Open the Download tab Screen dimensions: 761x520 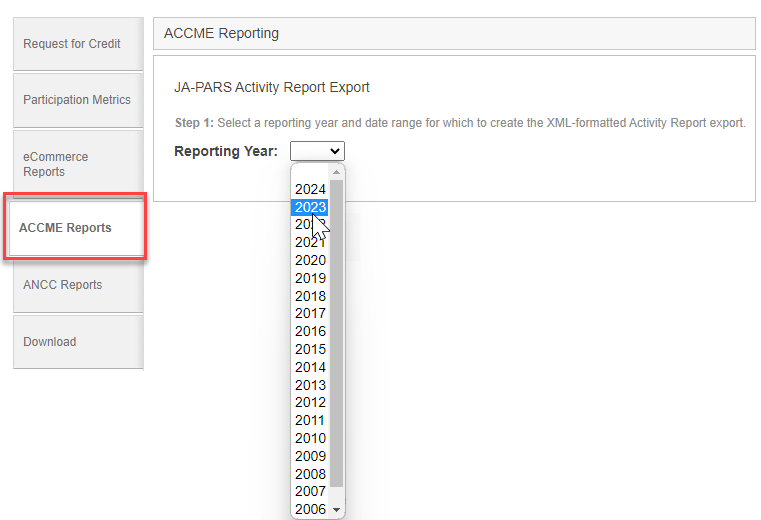[78, 342]
